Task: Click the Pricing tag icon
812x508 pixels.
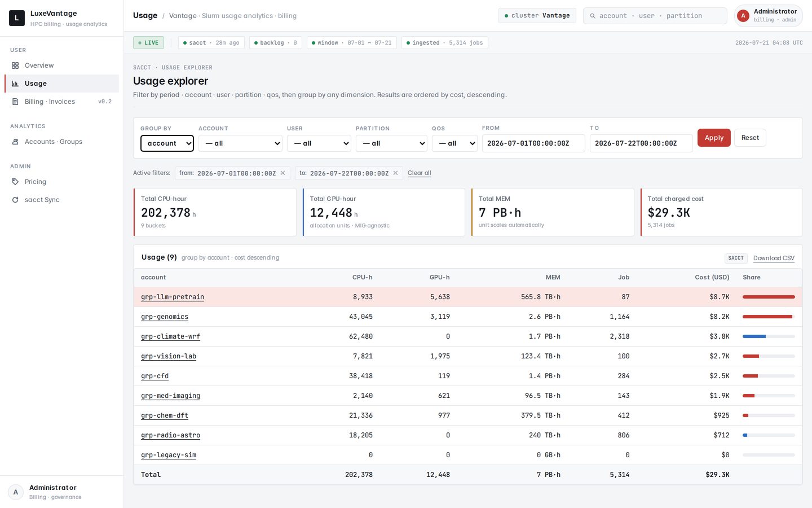Action: (x=15, y=182)
